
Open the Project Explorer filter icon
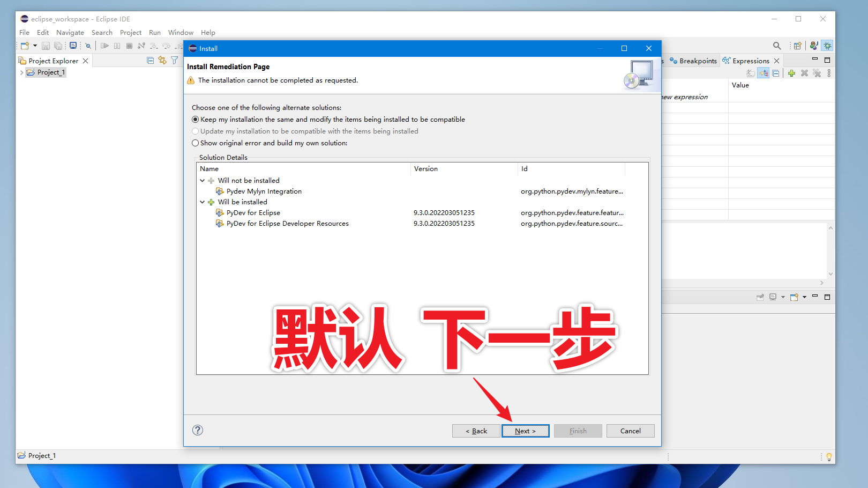click(174, 61)
